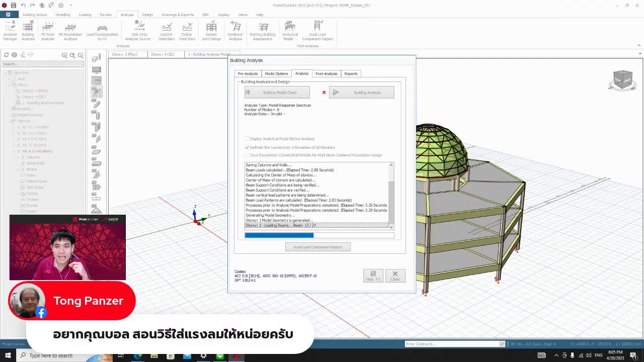Show hidden system tray icons
The image size is (644, 362).
click(x=556, y=355)
